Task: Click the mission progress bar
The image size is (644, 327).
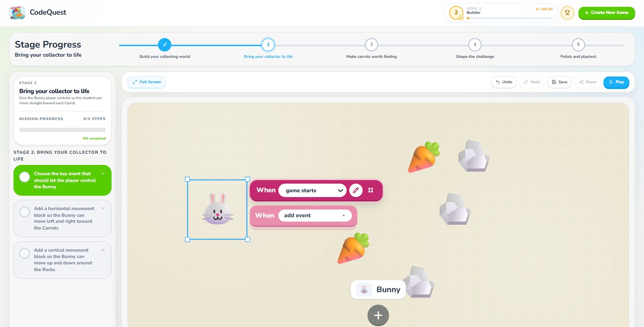Action: (x=63, y=130)
